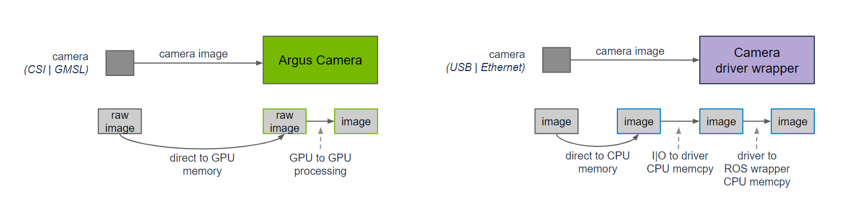Image resolution: width=868 pixels, height=217 pixels.
Task: Select the purple Camera driver wrapper box
Action: coord(757,60)
